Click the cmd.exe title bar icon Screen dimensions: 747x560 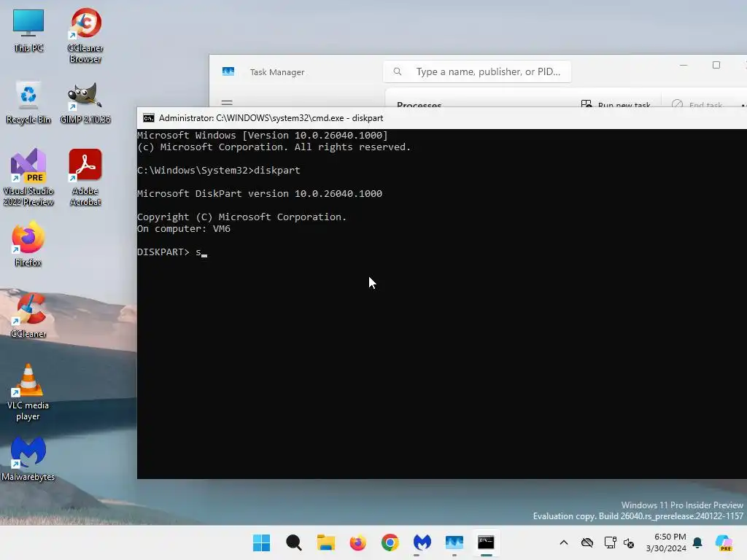[x=149, y=118]
